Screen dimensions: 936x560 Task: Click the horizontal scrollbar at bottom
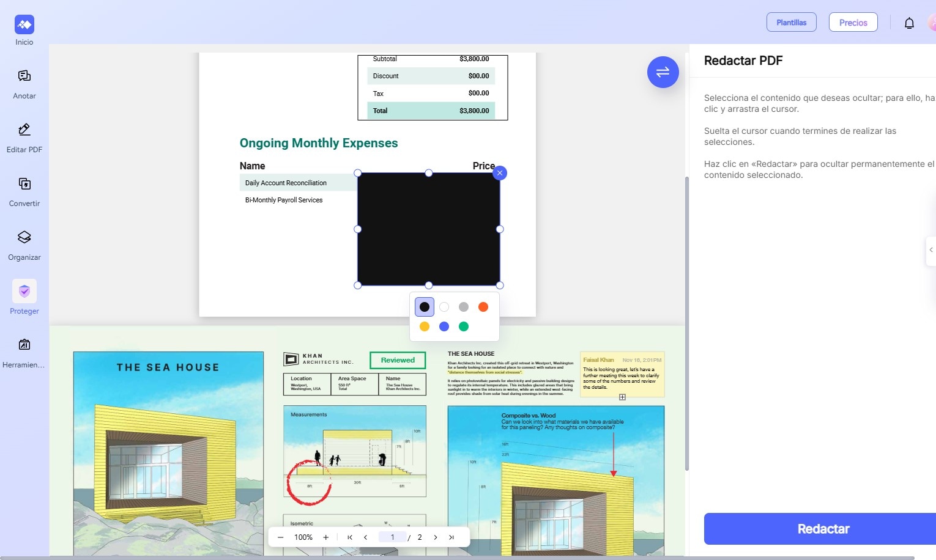point(458,558)
